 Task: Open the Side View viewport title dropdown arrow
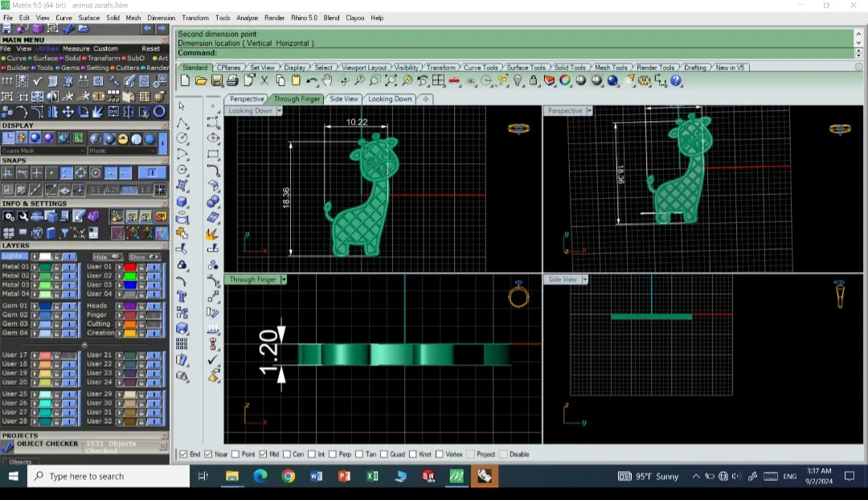(584, 280)
